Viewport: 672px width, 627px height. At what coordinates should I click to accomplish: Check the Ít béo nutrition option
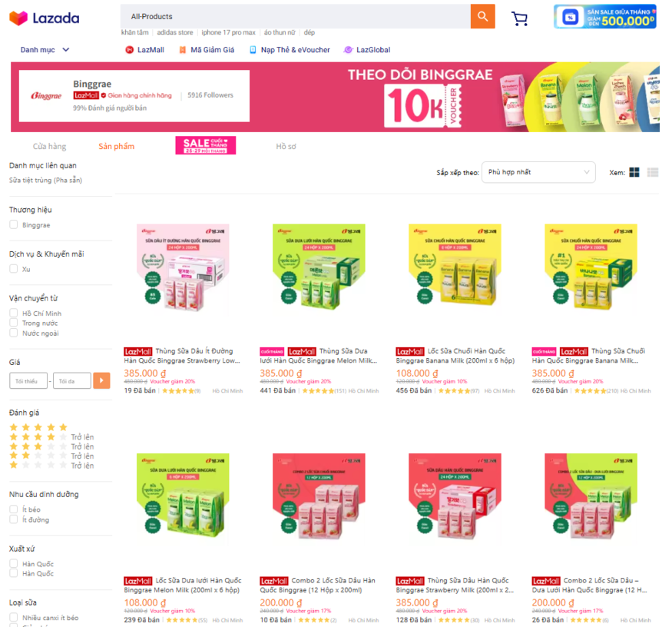[14, 509]
